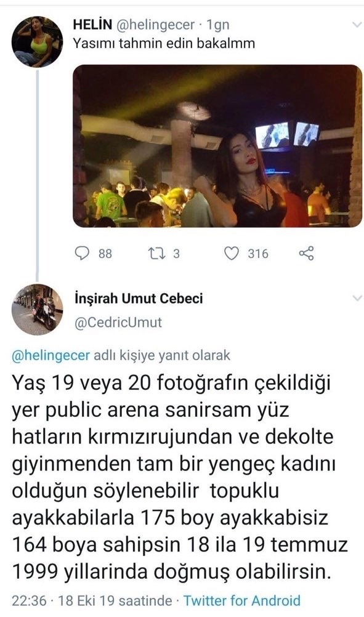Expand the chevron menu on Helin's tweet
This screenshot has height=617, width=364.
357,25
